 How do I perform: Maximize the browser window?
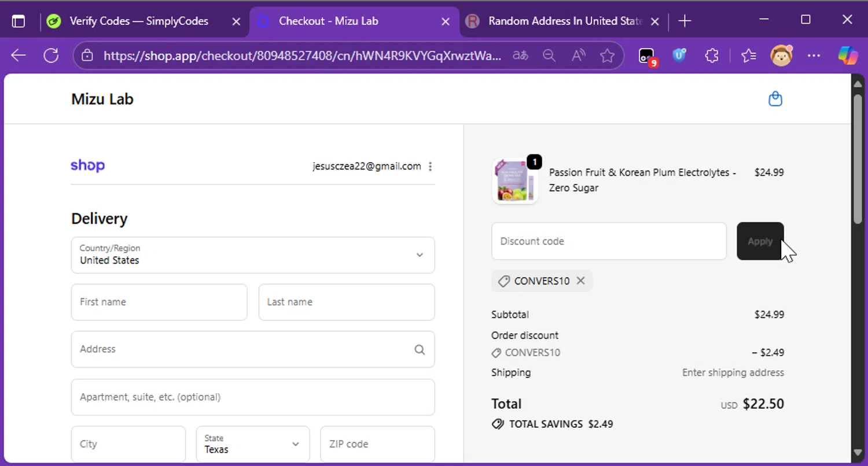pyautogui.click(x=806, y=20)
